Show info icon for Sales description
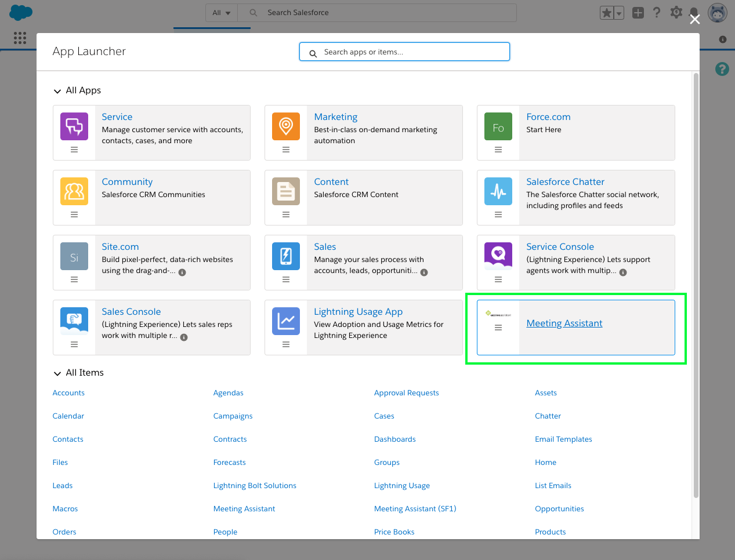 424,272
